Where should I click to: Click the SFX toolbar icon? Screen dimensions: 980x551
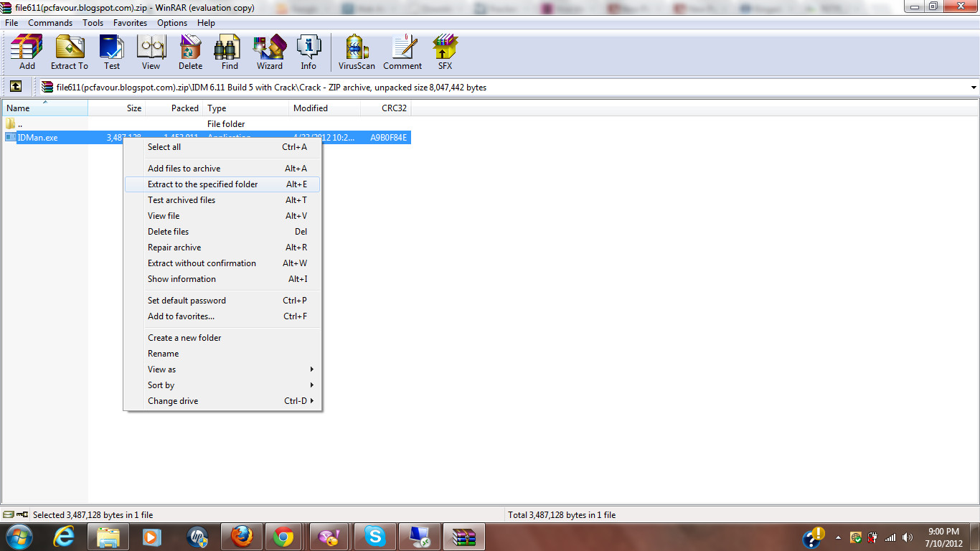(x=445, y=52)
